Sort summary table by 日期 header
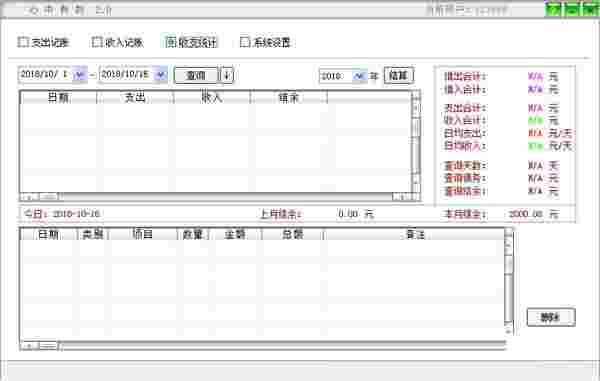The image size is (600, 381). pos(59,98)
